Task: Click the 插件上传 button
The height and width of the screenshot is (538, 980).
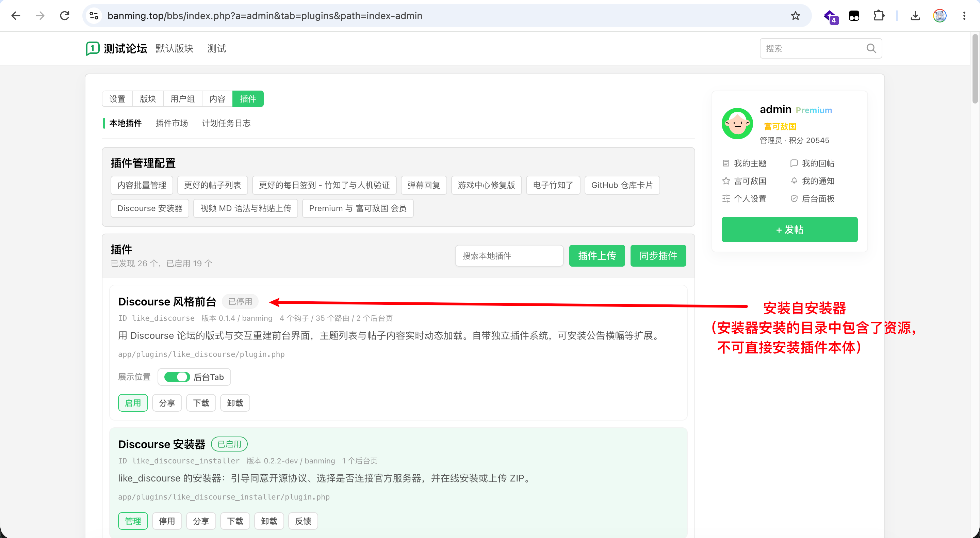Action: [597, 255]
